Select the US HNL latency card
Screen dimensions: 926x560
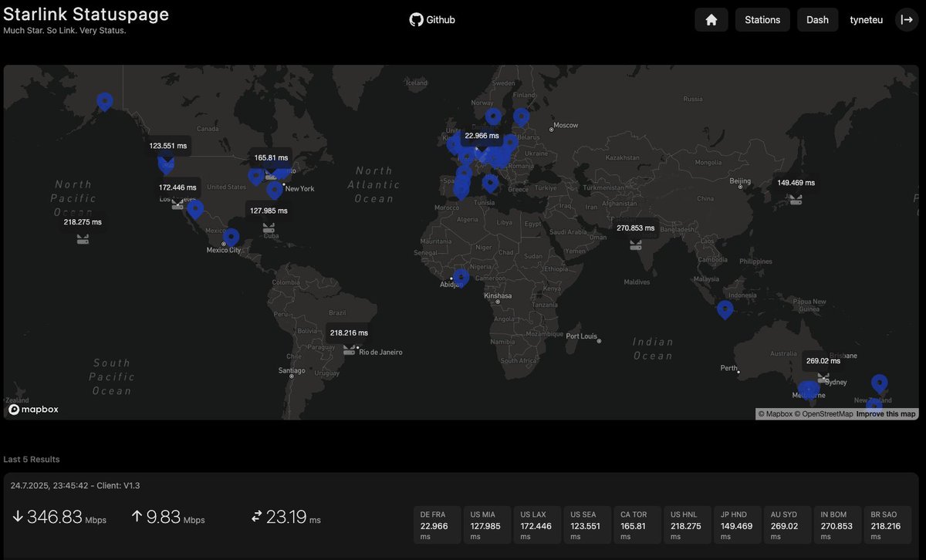(688, 525)
